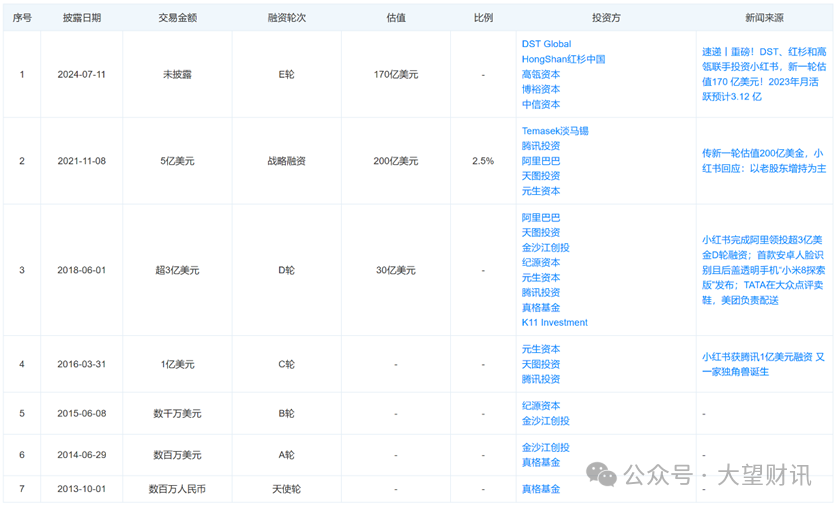Image resolution: width=839 pixels, height=509 pixels.
Task: Select the 战略融资 round cell
Action: pyautogui.click(x=287, y=161)
